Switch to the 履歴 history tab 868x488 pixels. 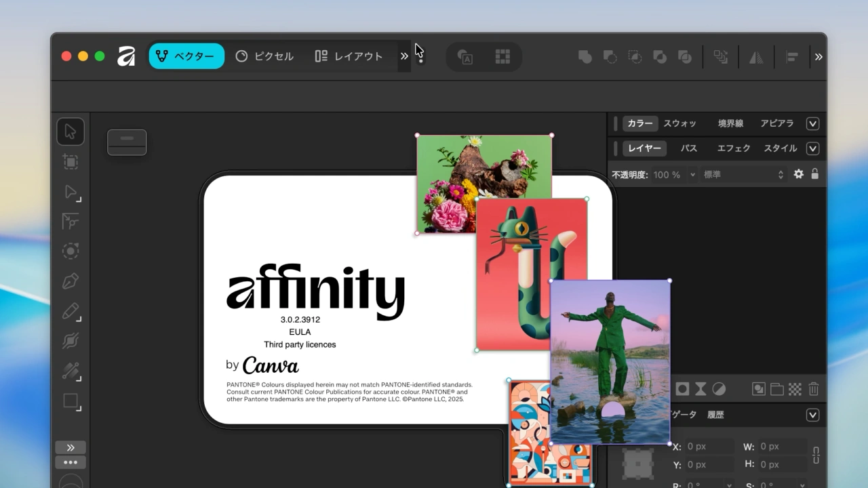click(715, 414)
